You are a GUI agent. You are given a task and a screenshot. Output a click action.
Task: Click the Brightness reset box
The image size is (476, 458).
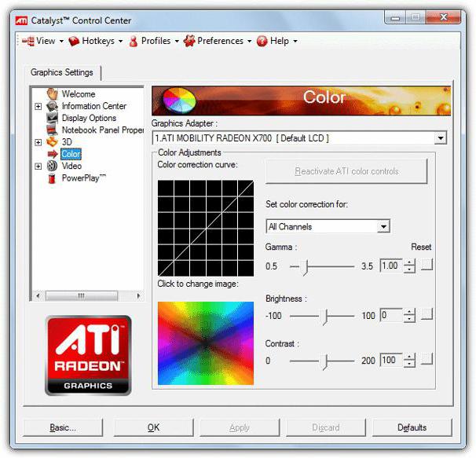pos(427,315)
